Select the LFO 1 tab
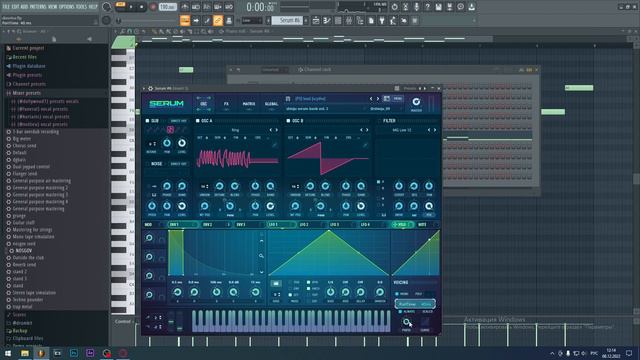The width and height of the screenshot is (640, 360). coord(281,224)
